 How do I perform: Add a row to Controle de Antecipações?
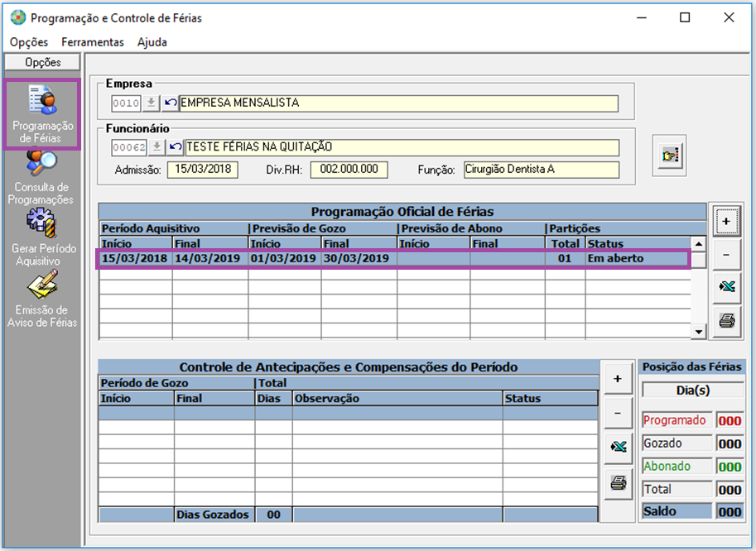(618, 379)
